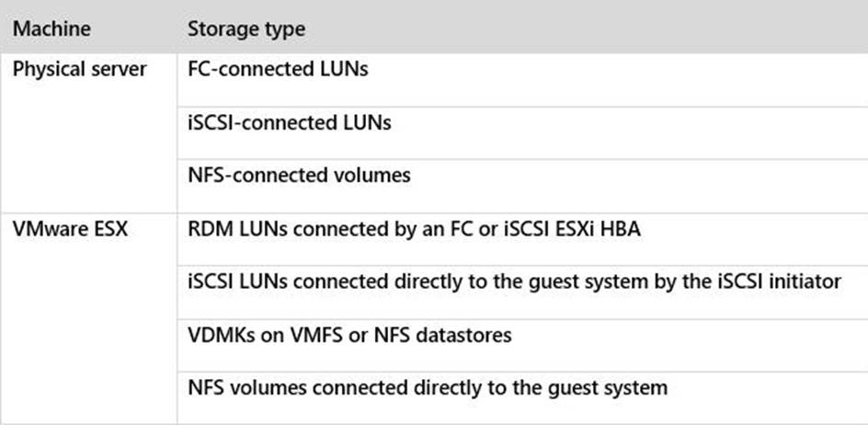Click the FC-connected LUNs cell
Image resolution: width=868 pixels, height=425 pixels.
[x=278, y=70]
